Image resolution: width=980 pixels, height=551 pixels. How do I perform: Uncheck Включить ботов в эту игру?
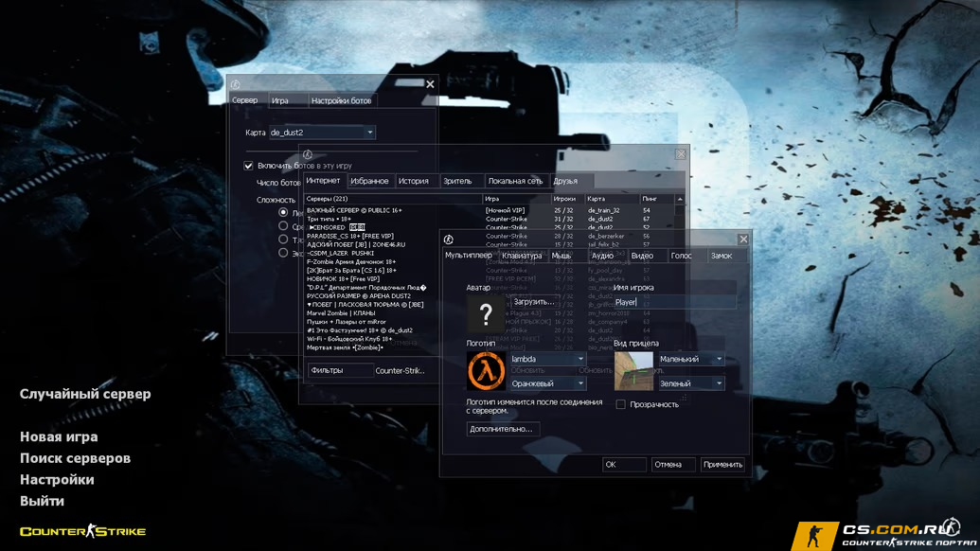pos(248,166)
